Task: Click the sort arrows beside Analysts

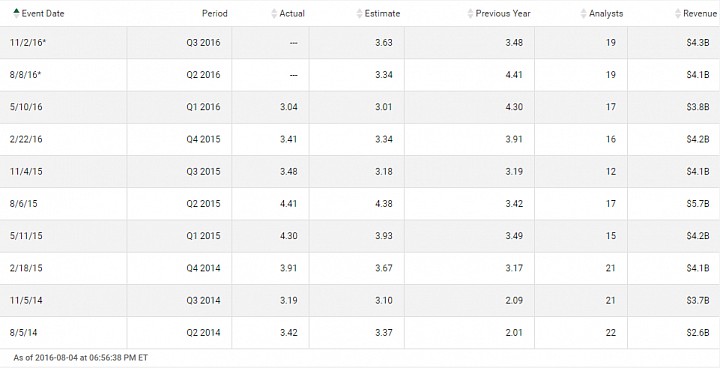Action: 584,13
